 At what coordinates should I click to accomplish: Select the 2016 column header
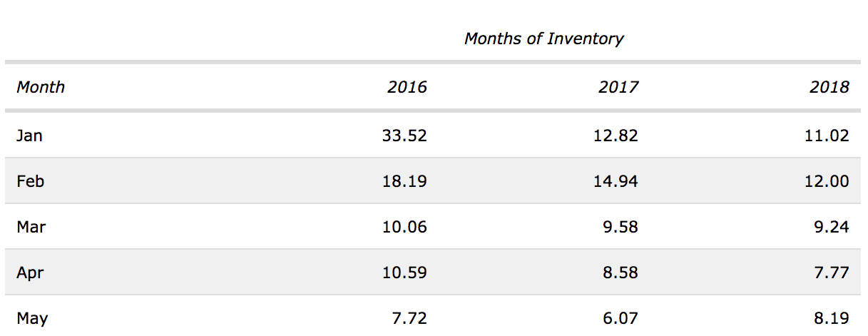pos(407,87)
